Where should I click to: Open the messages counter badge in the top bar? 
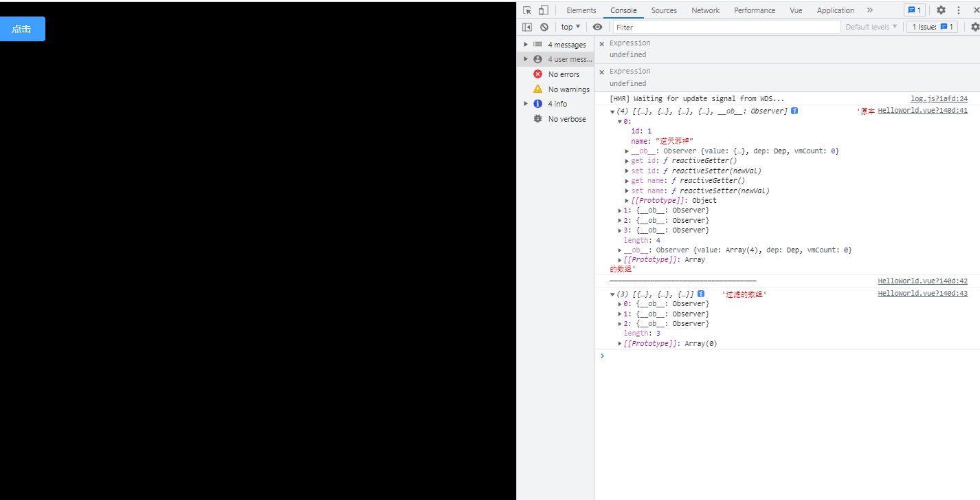(x=914, y=10)
